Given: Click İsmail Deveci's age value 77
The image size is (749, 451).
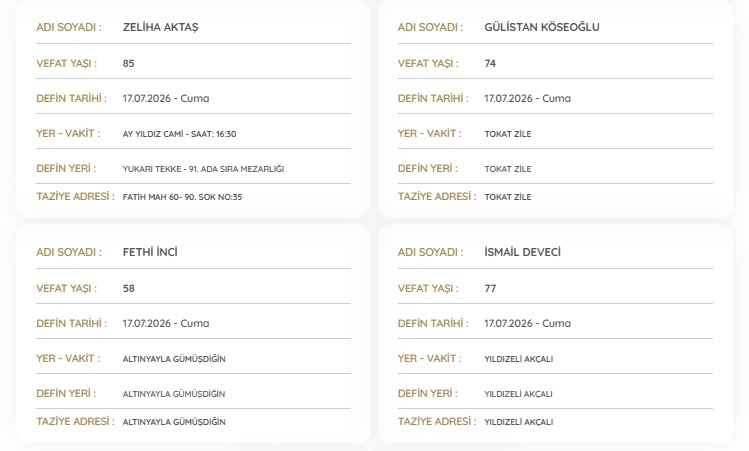Looking at the screenshot, I should (x=490, y=289).
